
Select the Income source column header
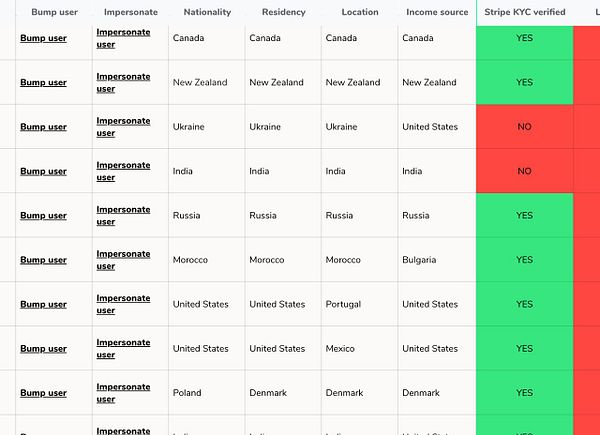click(436, 12)
